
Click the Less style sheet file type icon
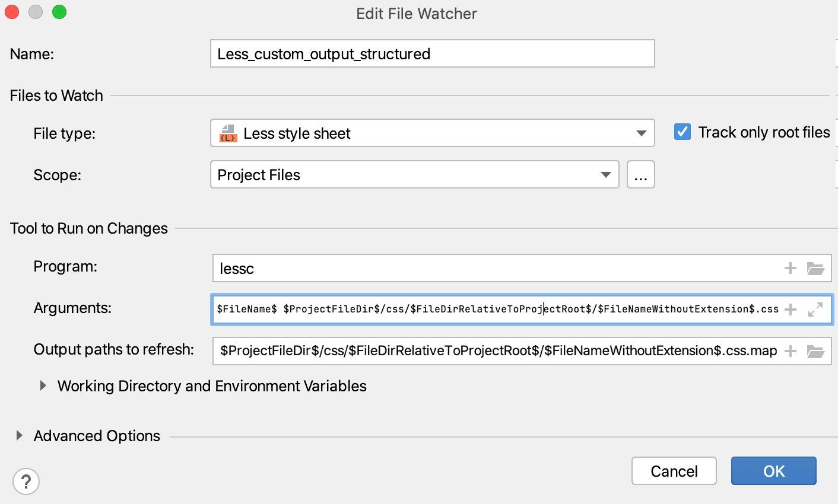[x=229, y=133]
